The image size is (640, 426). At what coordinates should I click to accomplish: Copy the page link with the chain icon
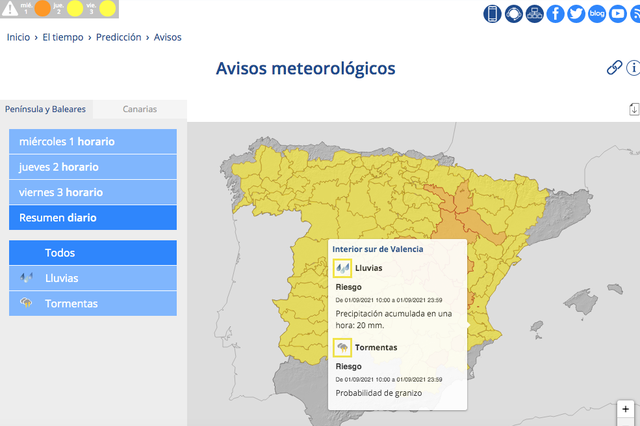(614, 68)
